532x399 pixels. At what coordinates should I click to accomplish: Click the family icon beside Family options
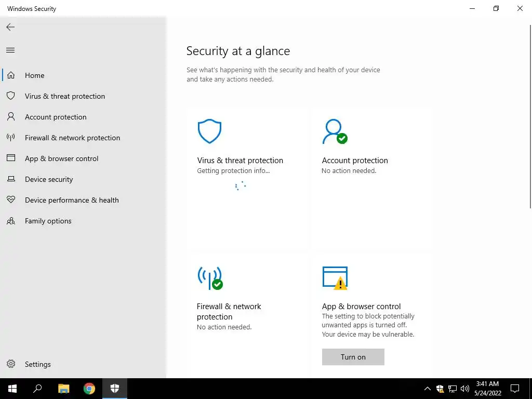[11, 221]
